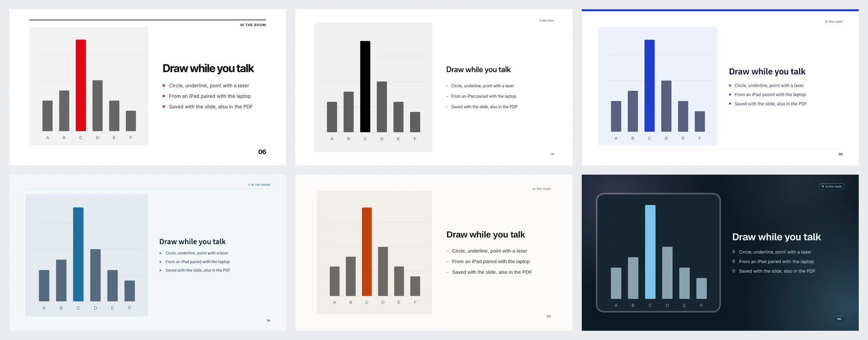Screen dimensions: 868x340
Task: Click the bold uppercase 'IN THE ROOM' header
Action: (x=253, y=25)
